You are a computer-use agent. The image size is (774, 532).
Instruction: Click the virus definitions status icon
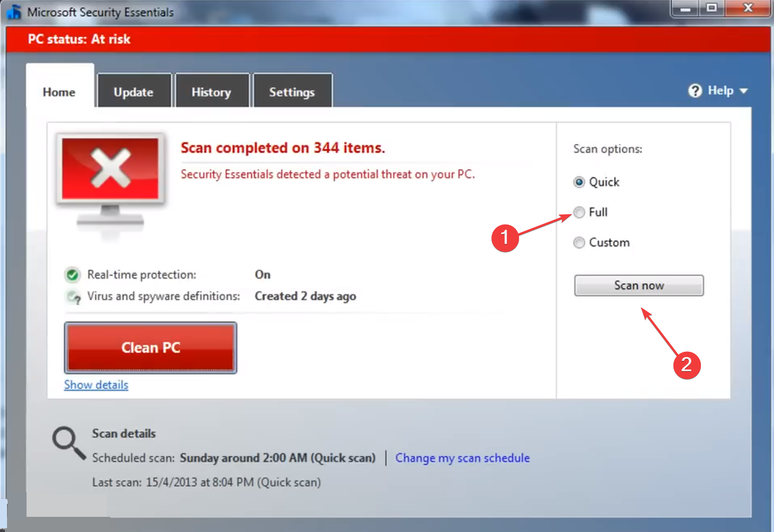coord(73,297)
